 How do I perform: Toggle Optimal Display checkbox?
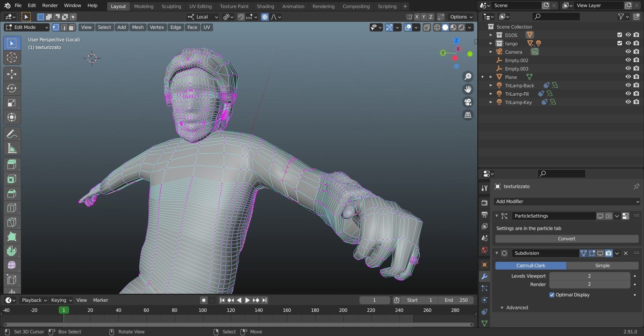(x=552, y=295)
